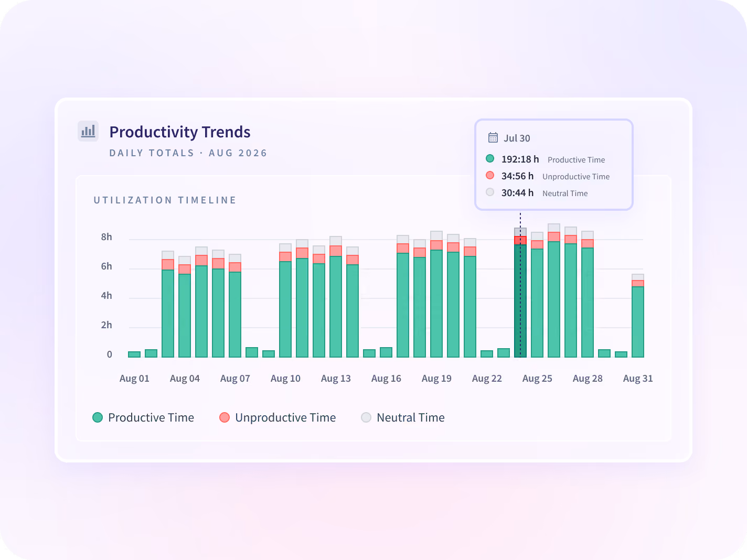The image size is (747, 560).
Task: Click the Aug 16 axis label
Action: pyautogui.click(x=386, y=379)
